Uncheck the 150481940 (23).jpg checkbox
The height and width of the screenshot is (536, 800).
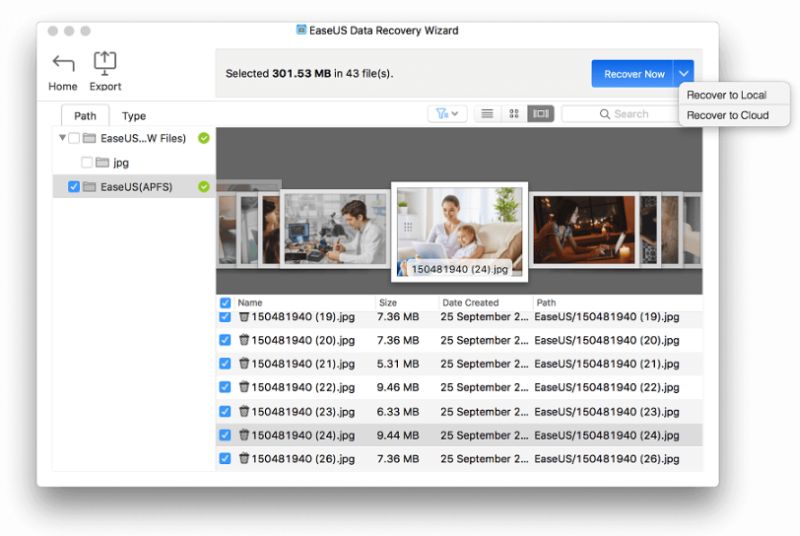225,411
